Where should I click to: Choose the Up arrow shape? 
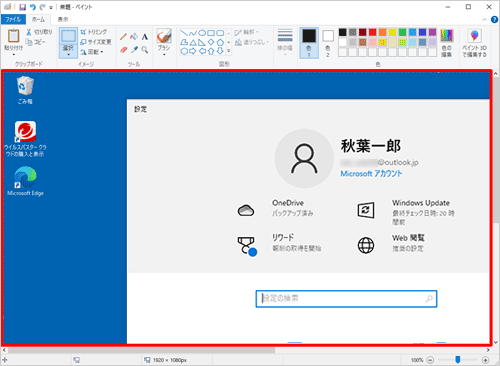coord(211,51)
